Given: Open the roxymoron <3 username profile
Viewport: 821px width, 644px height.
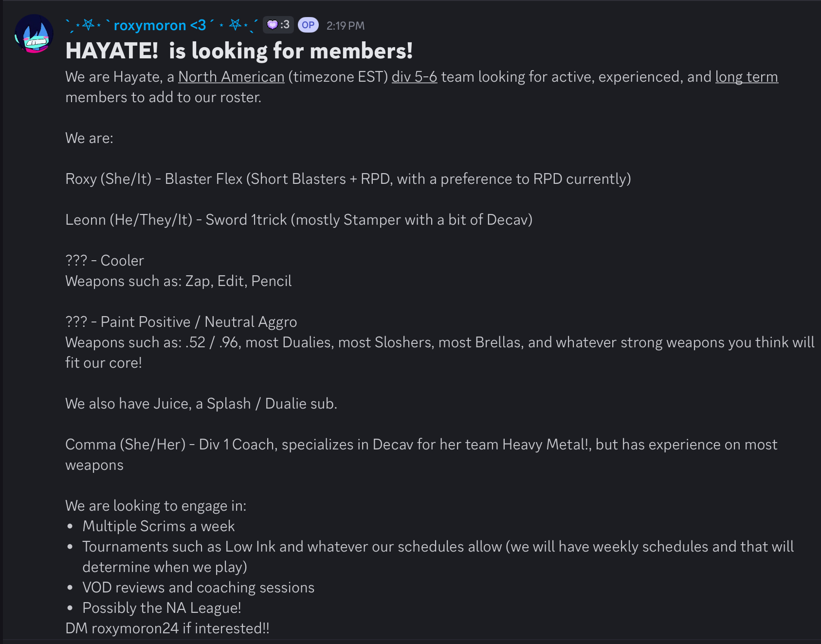Looking at the screenshot, I should coord(160,25).
